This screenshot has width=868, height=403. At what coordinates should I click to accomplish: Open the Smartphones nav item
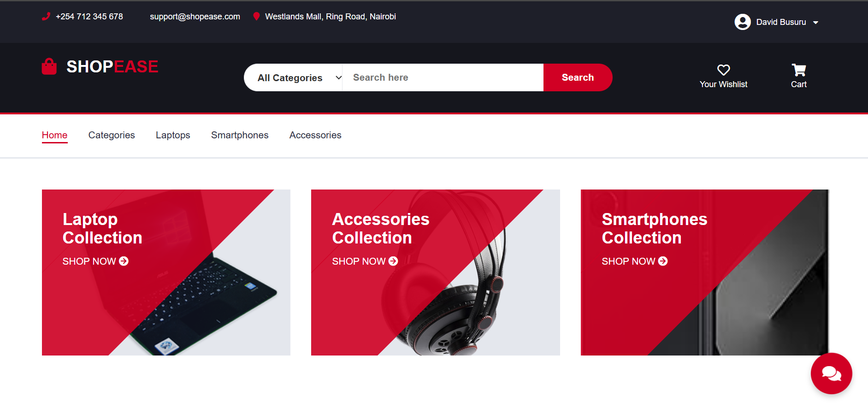coord(240,135)
